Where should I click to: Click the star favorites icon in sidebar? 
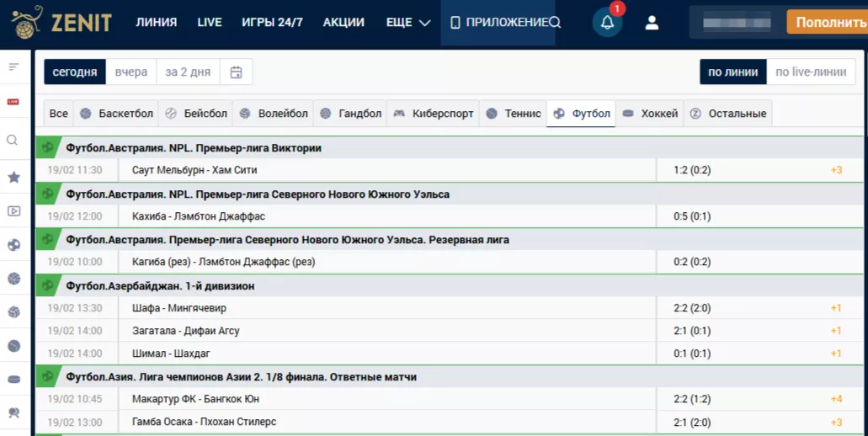click(x=13, y=177)
